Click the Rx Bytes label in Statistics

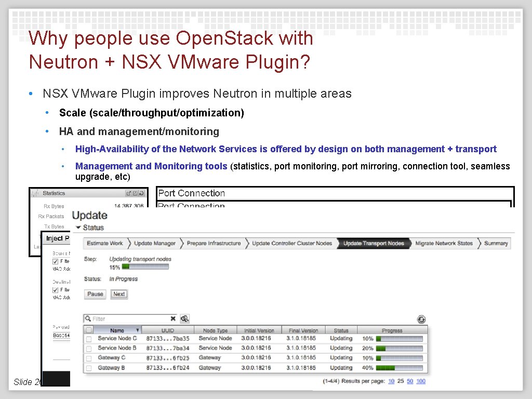pos(54,206)
